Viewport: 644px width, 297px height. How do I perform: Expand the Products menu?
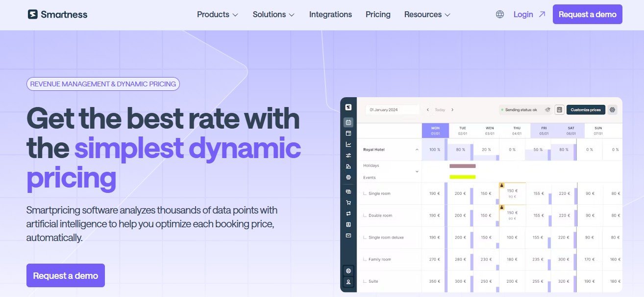(x=218, y=14)
